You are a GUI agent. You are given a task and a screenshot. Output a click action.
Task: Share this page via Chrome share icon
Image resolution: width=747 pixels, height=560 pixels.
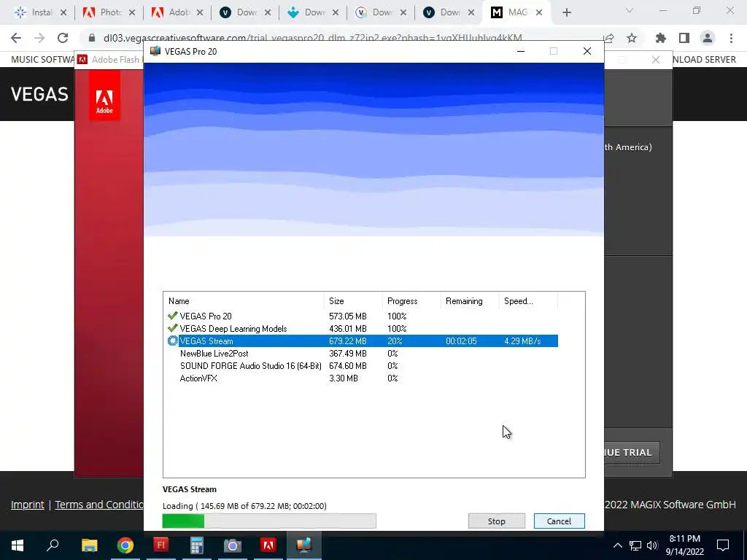tap(608, 38)
